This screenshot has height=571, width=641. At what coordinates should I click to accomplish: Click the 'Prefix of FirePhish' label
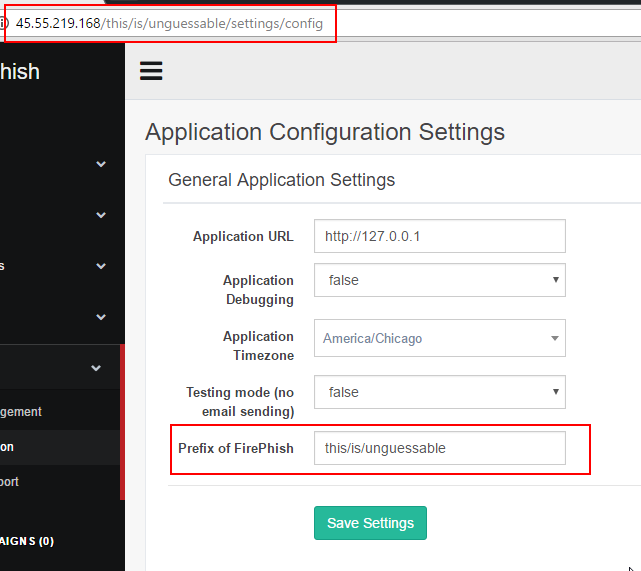[235, 448]
